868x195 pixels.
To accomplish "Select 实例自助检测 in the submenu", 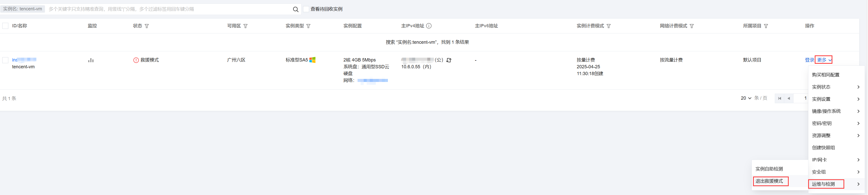I will click(x=780, y=169).
